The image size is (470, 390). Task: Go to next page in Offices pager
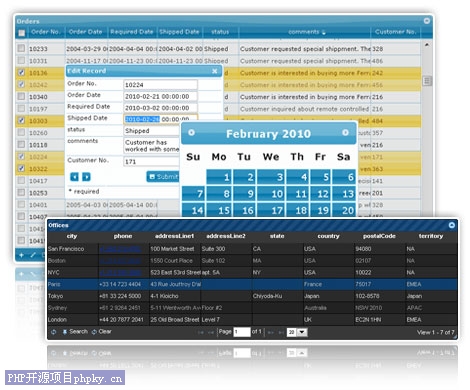click(x=271, y=332)
